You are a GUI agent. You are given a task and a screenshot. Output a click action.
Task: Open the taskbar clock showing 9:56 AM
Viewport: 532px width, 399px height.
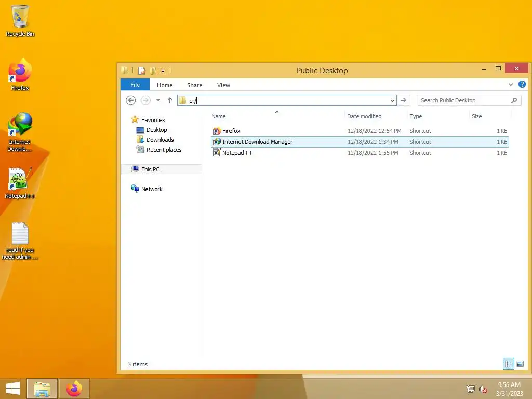509,389
